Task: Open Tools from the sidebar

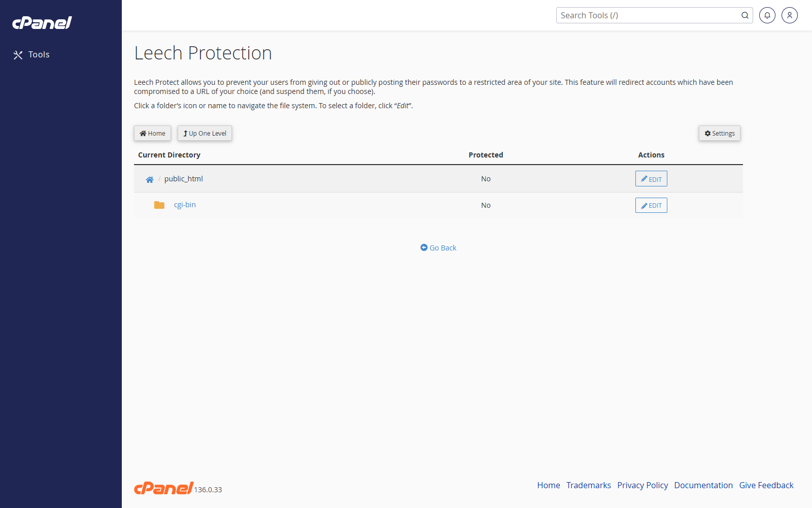Action: click(x=31, y=55)
